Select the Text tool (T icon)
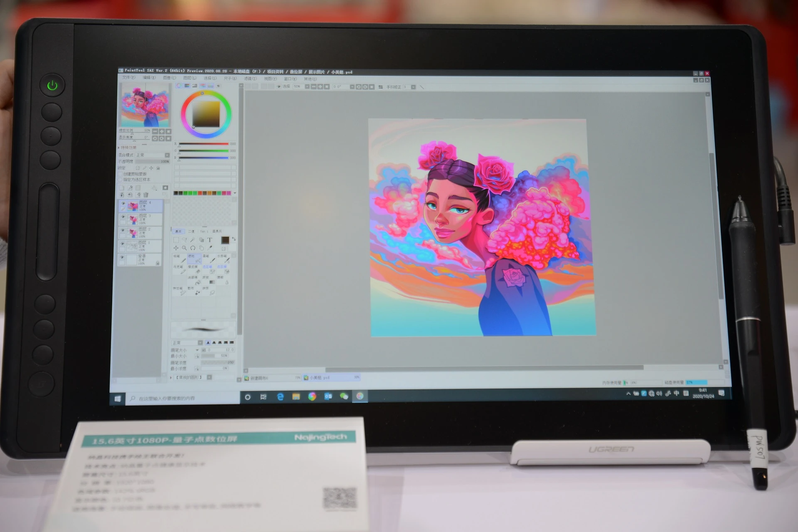 210,240
